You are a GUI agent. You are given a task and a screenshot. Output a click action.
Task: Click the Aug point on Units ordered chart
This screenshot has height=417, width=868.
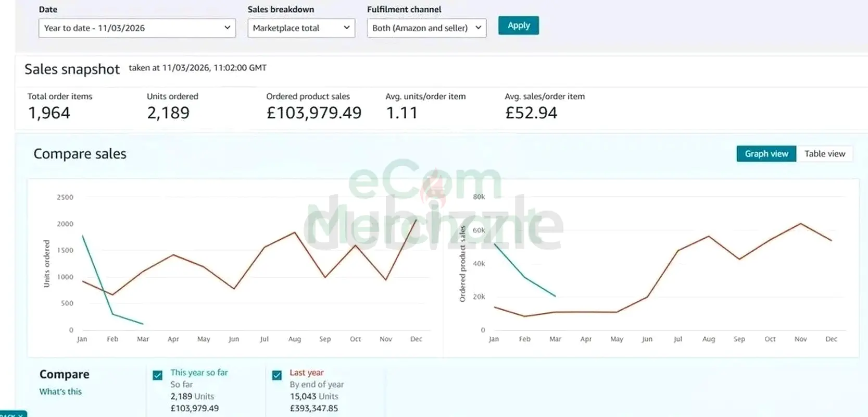295,232
